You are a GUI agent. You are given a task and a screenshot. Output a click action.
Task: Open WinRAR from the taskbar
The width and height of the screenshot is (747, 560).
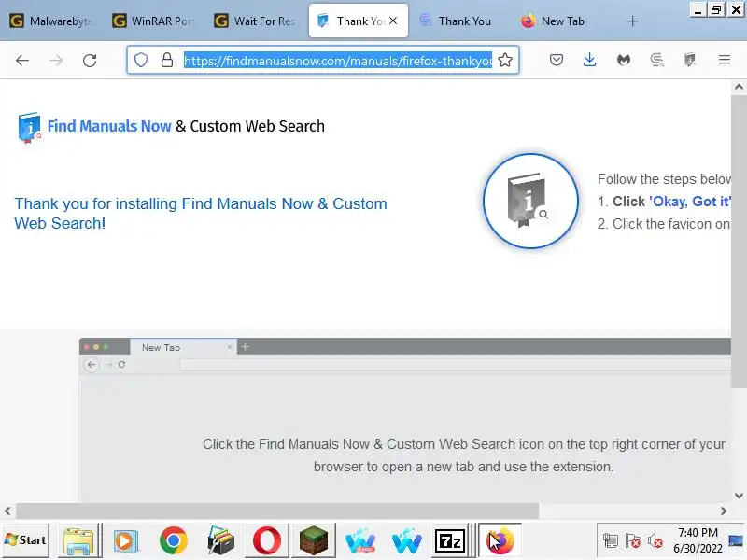(220, 541)
